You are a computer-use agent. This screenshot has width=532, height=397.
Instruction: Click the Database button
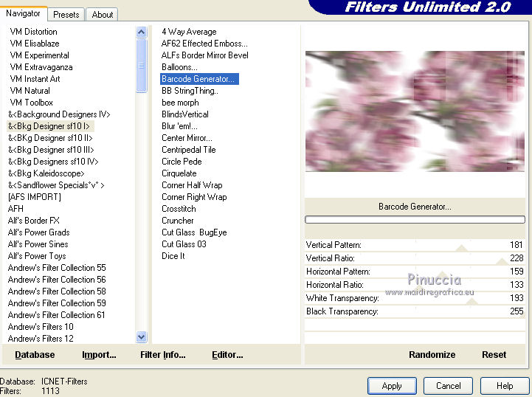35,355
